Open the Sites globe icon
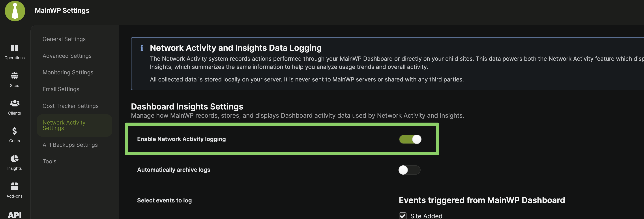Viewport: 644px width, 219px height. tap(15, 76)
